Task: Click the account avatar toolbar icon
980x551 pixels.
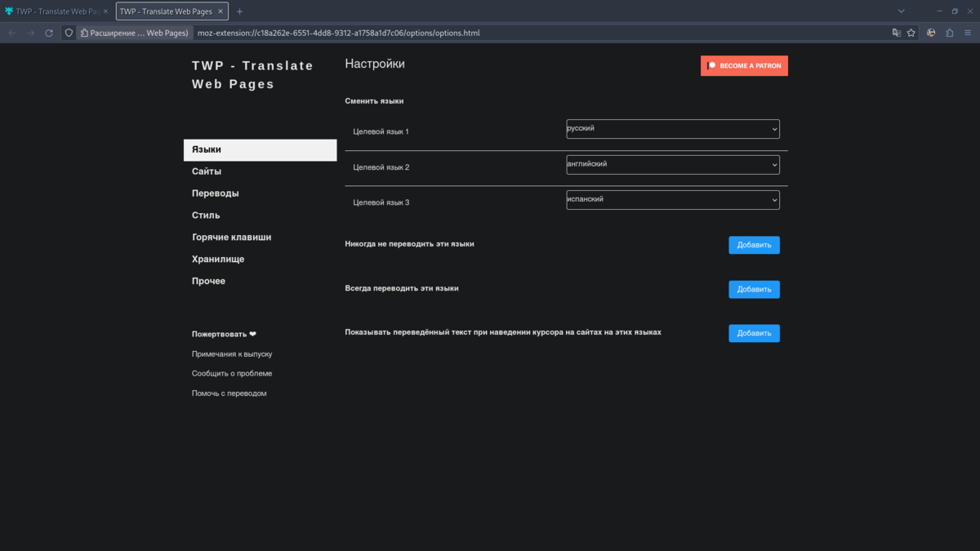Action: point(931,33)
